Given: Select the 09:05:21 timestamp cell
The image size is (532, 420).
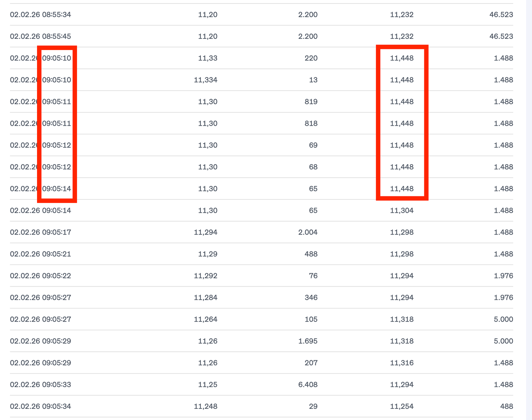Looking at the screenshot, I should click(x=41, y=254).
